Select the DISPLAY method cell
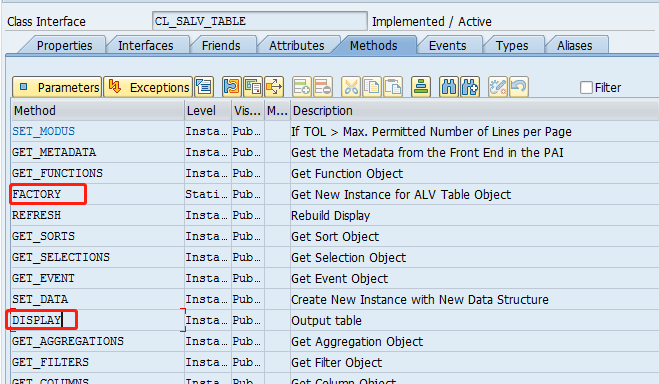Viewport: 659px width, 384px height. (98, 320)
